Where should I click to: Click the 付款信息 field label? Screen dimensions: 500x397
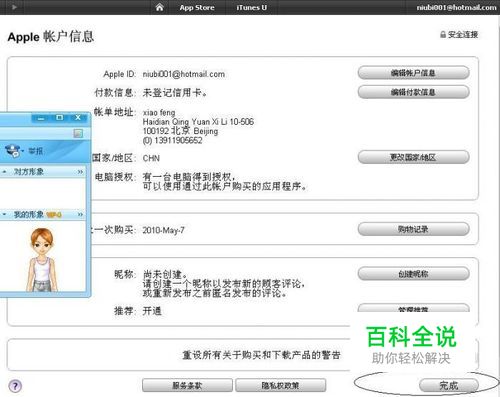114,92
